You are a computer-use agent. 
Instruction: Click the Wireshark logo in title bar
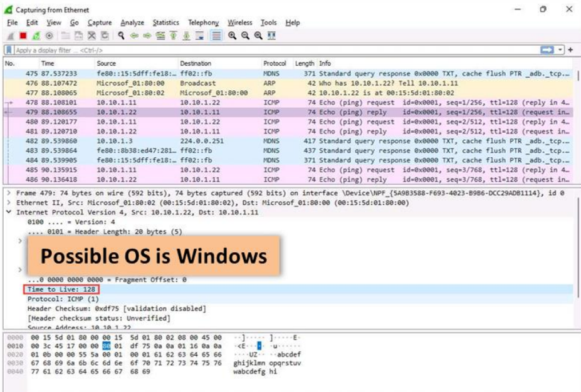pyautogui.click(x=8, y=9)
